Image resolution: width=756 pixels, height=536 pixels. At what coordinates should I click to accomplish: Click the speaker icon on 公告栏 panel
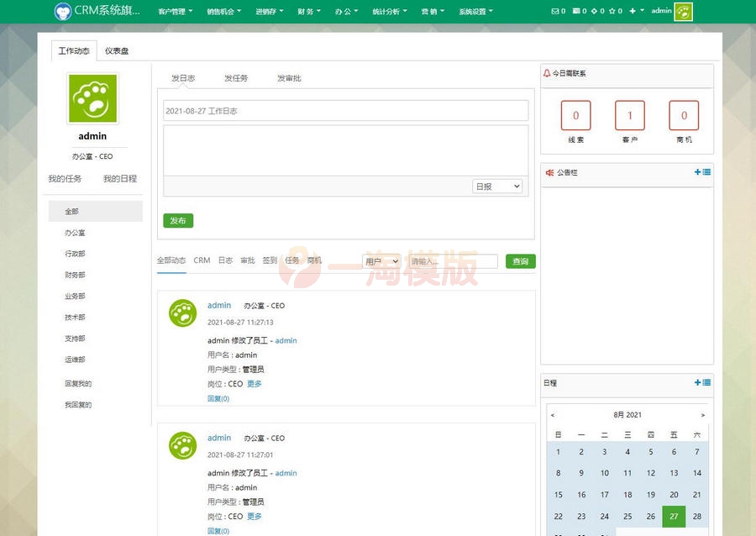550,172
